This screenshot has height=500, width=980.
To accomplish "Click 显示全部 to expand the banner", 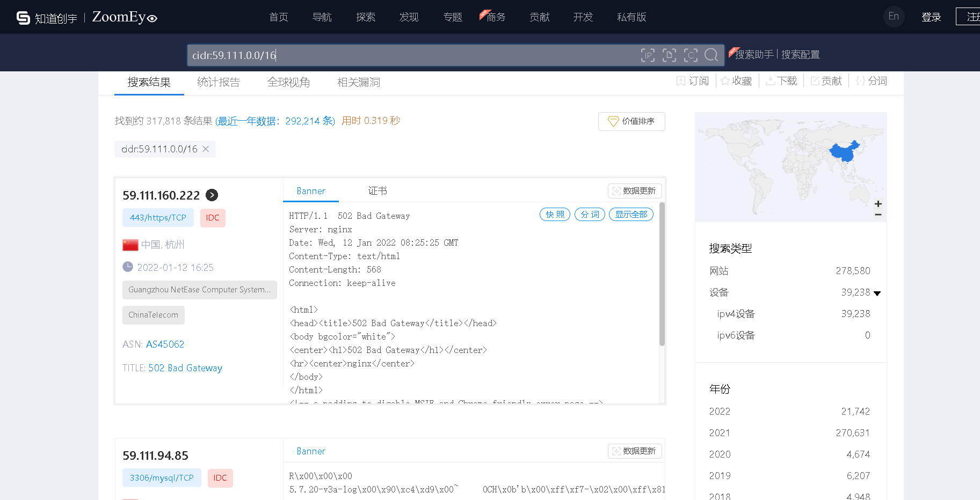I will pos(631,215).
